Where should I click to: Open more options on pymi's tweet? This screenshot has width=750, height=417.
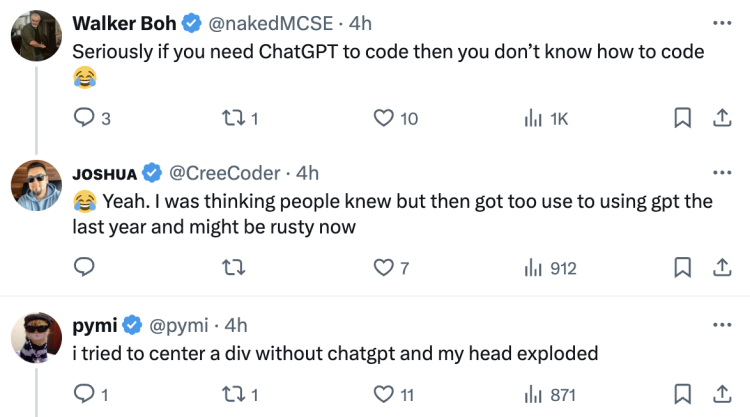(x=720, y=324)
